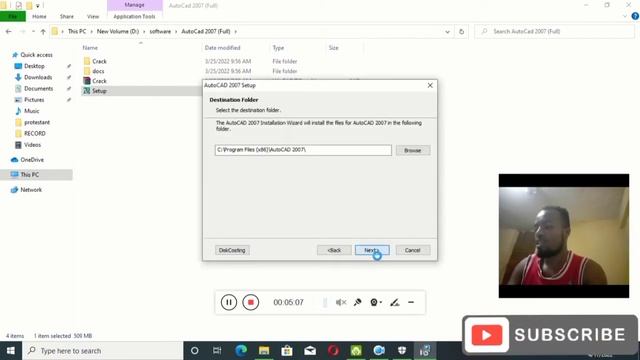
Task: Select This PC in navigation pane
Action: pos(30,175)
